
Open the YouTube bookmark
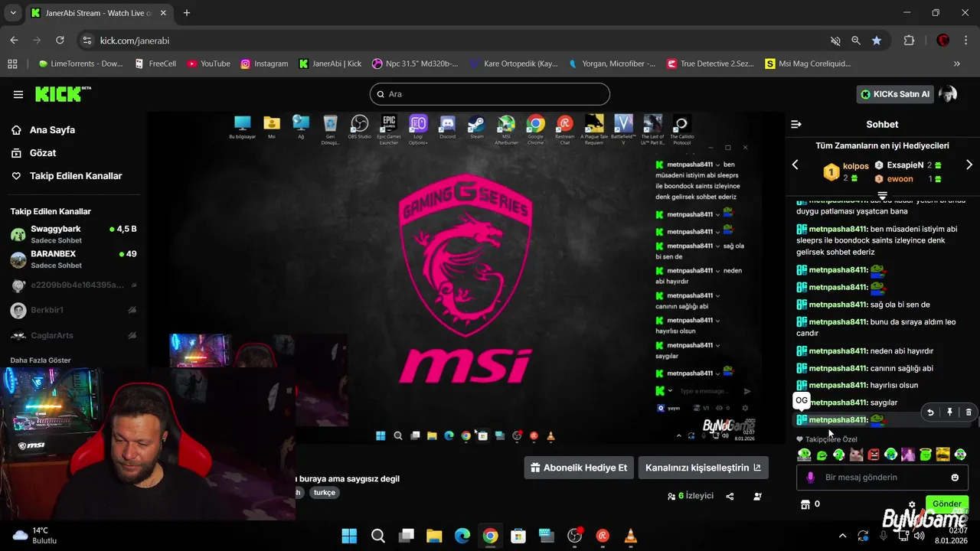pyautogui.click(x=209, y=64)
